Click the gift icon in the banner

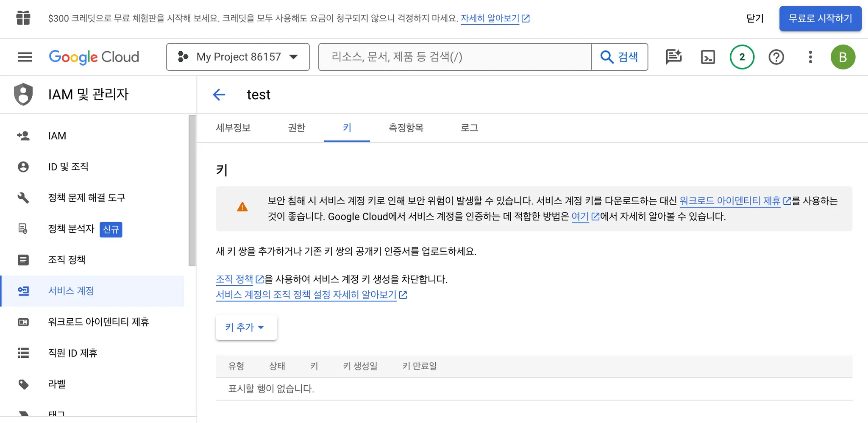coord(23,18)
